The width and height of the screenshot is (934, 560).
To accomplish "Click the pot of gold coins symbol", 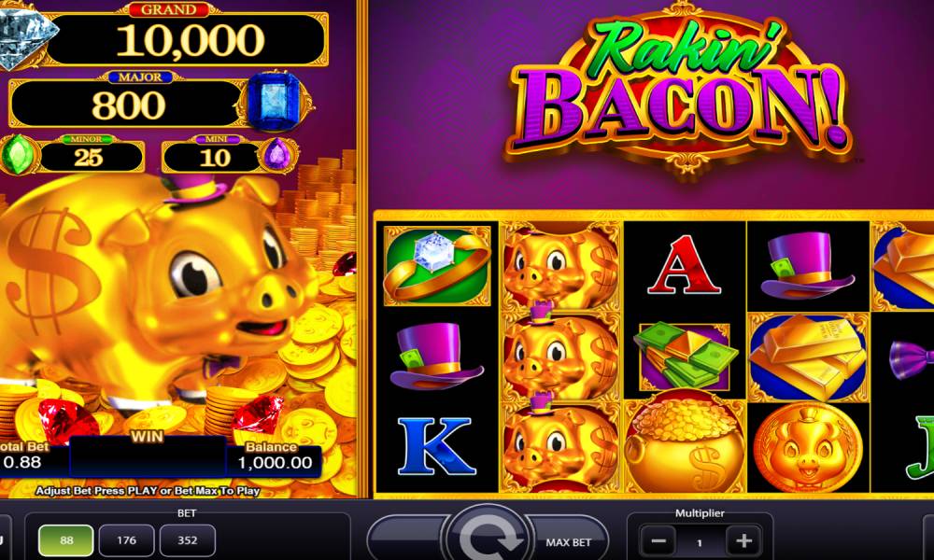I will click(x=685, y=444).
